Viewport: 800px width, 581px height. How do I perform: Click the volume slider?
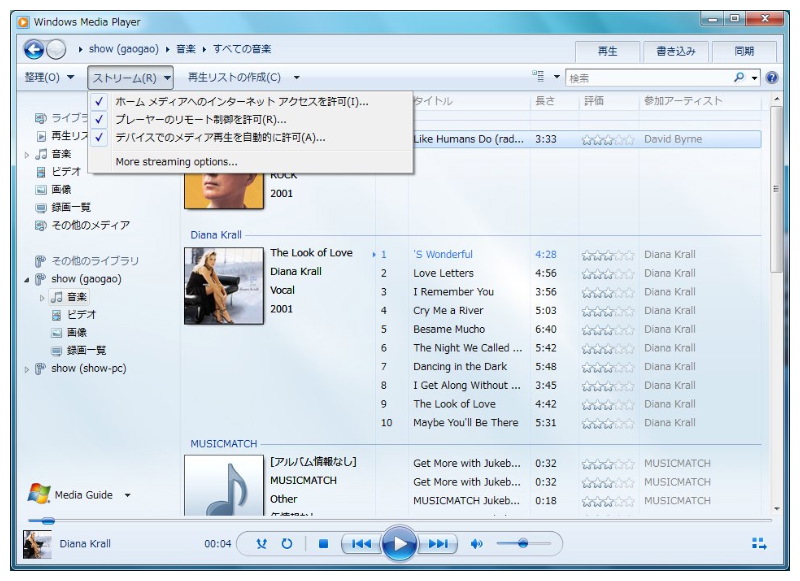coord(521,544)
